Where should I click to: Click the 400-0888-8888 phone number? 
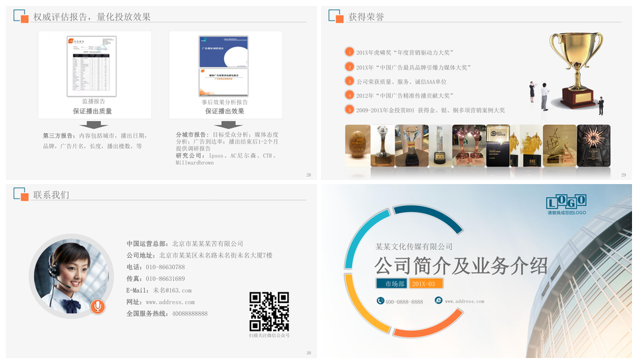pyautogui.click(x=404, y=302)
